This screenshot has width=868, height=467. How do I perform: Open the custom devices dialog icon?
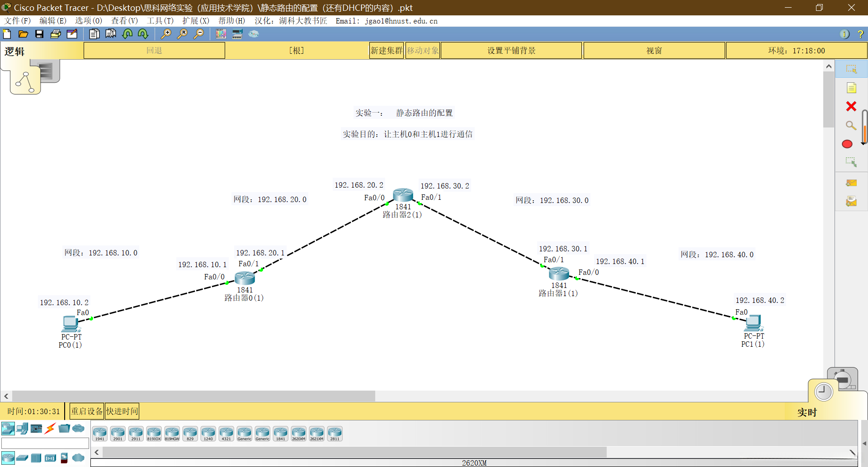[237, 34]
